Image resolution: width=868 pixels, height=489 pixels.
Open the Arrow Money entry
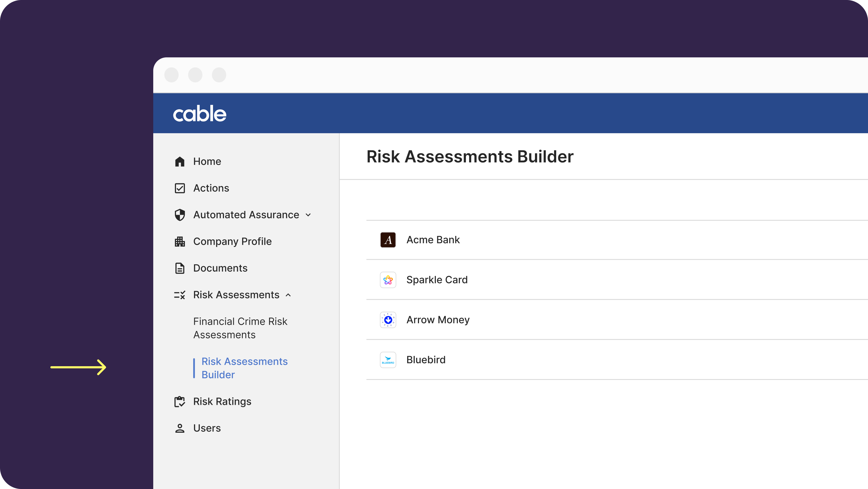[438, 320]
